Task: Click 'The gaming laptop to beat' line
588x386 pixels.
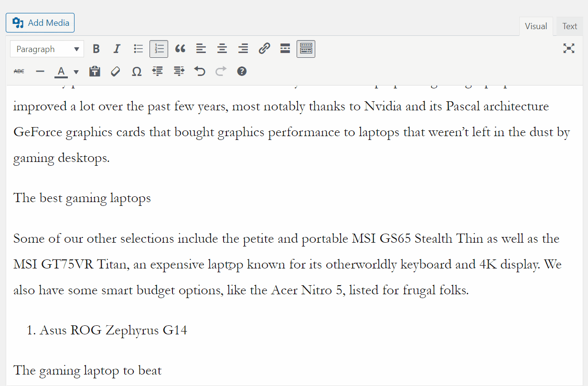Action: (87, 370)
